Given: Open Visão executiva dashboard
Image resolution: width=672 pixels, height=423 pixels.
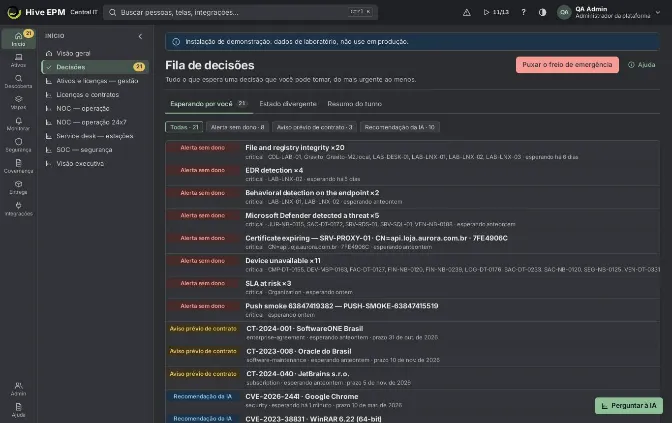Looking at the screenshot, I should (x=95, y=163).
